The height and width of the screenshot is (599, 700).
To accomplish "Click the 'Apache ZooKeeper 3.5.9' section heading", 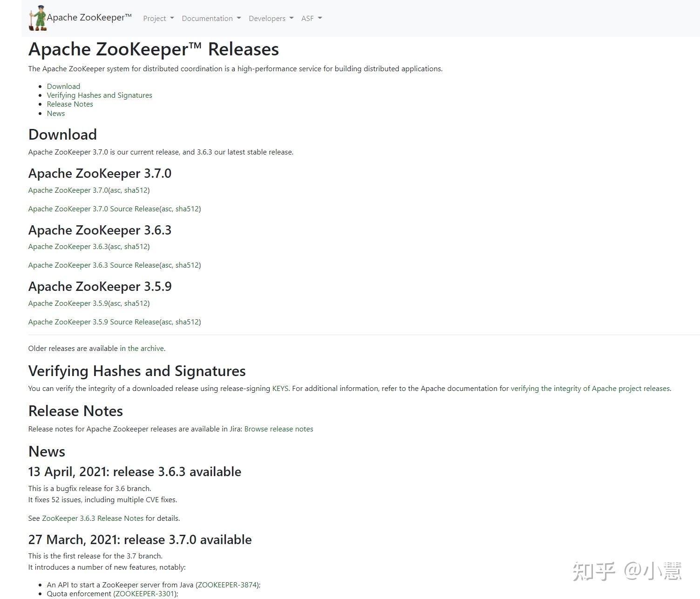I will pos(100,286).
